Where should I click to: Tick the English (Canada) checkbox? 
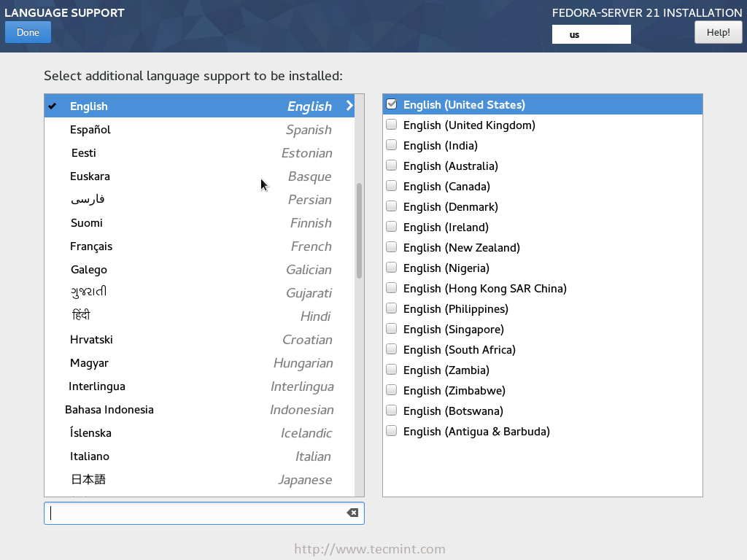tap(392, 186)
